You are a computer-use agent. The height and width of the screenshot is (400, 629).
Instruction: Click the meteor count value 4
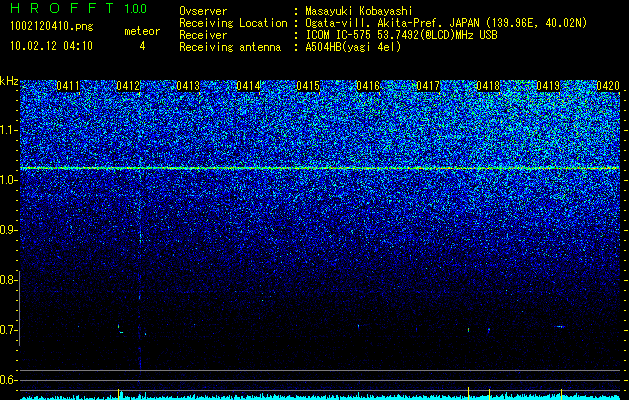(x=142, y=46)
